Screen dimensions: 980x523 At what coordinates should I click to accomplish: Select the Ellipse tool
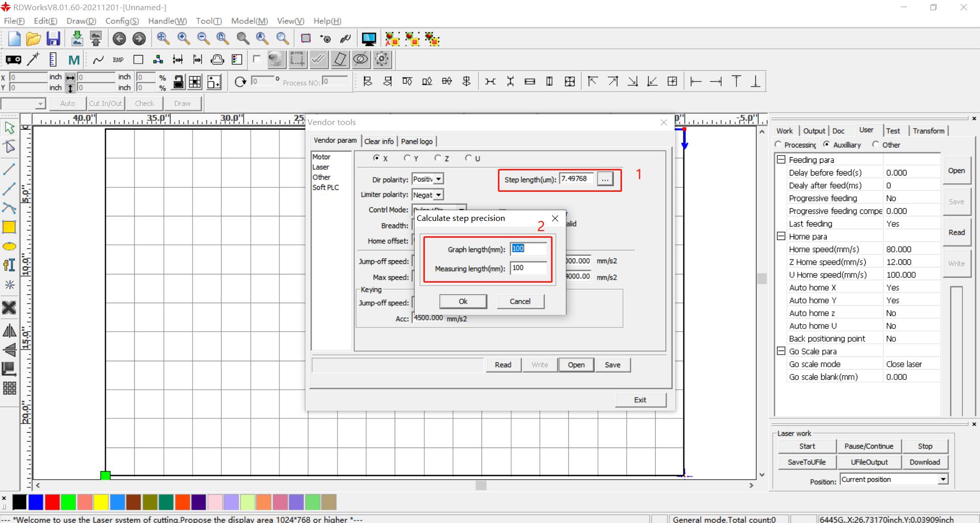9,246
